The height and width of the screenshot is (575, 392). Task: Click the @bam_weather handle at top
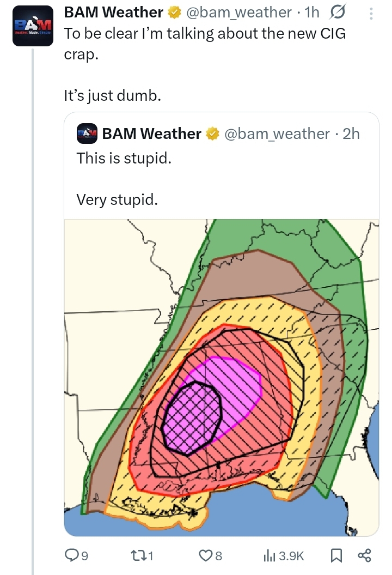coord(240,12)
